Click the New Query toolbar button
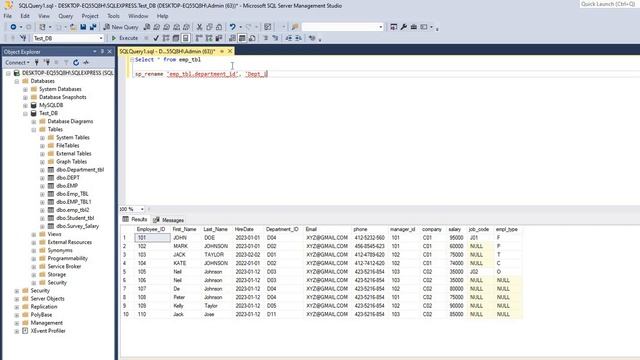The image size is (640, 360). pyautogui.click(x=121, y=27)
